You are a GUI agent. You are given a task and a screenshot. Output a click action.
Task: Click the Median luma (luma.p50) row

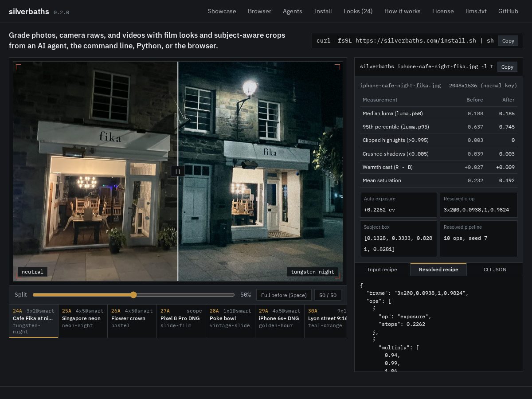point(438,113)
